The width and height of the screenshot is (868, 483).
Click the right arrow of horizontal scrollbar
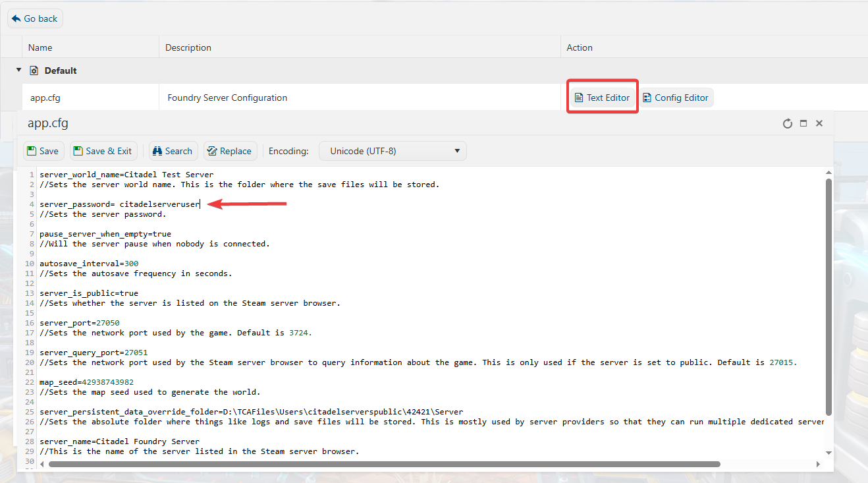point(819,464)
